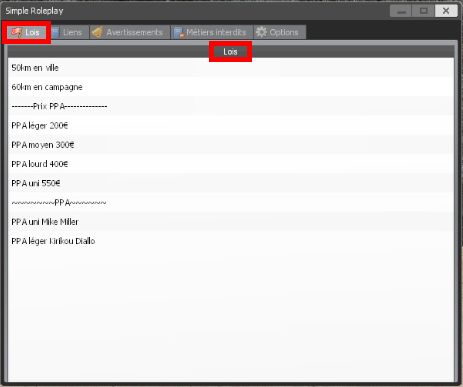Open the Options tab

(x=280, y=32)
